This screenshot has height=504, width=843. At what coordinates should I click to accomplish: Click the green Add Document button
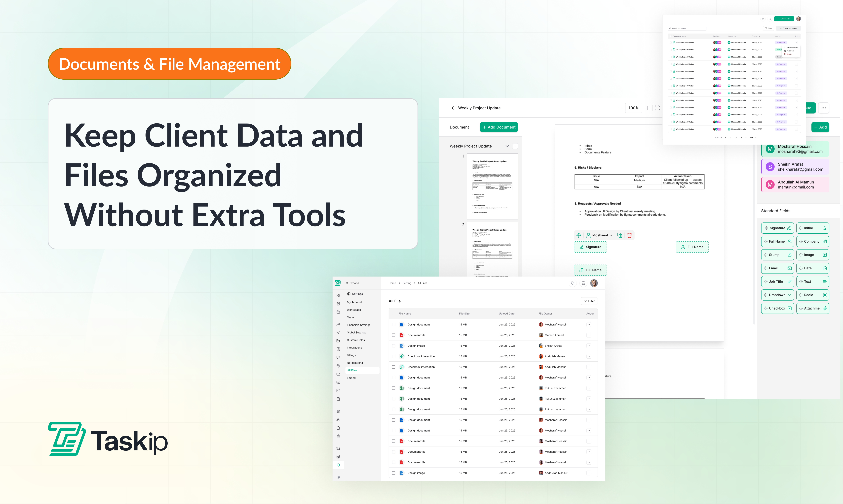coord(499,127)
